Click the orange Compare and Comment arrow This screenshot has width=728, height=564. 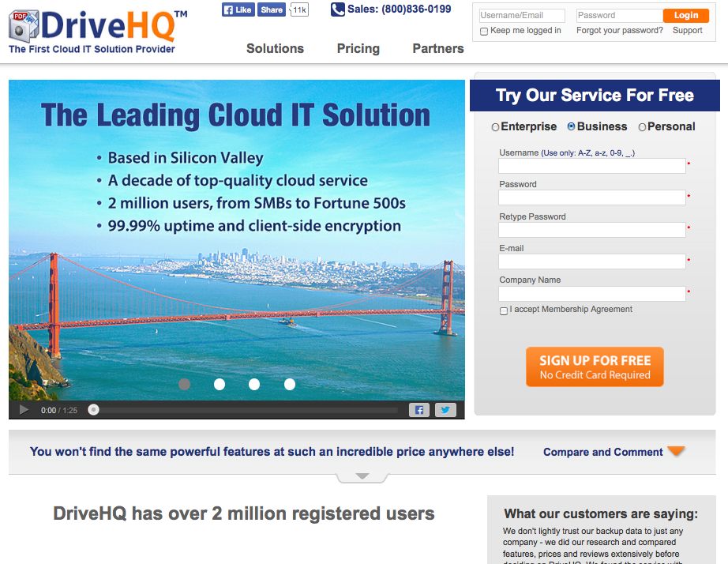676,450
